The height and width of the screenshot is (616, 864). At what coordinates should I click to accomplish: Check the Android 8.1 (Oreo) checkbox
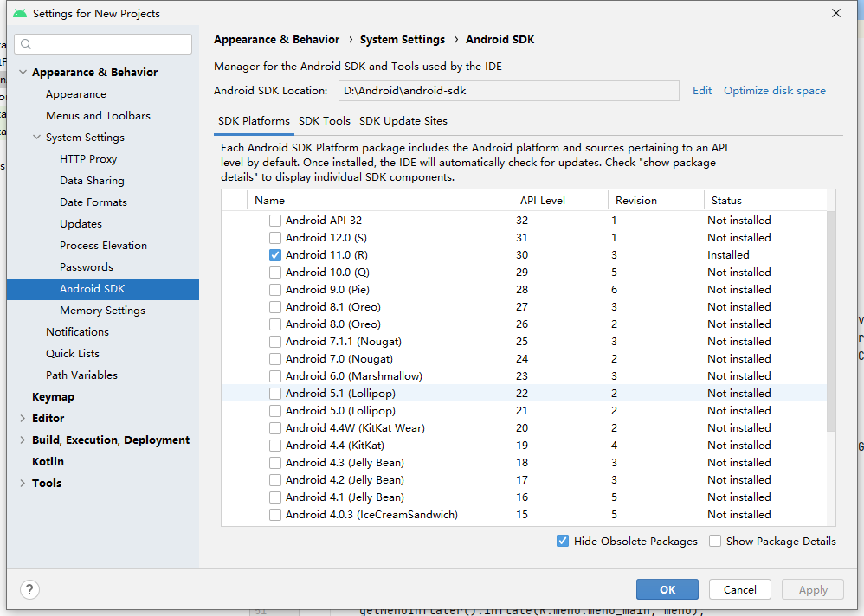coord(275,307)
